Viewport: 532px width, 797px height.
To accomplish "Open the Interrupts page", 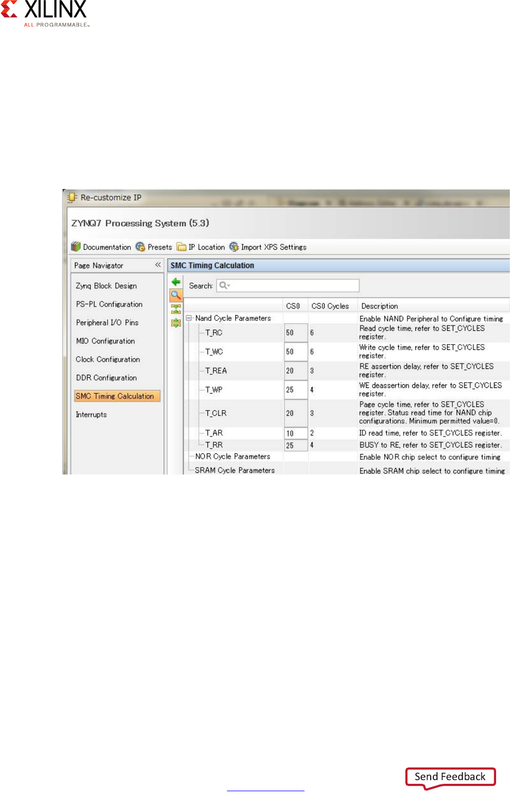I will (x=91, y=415).
